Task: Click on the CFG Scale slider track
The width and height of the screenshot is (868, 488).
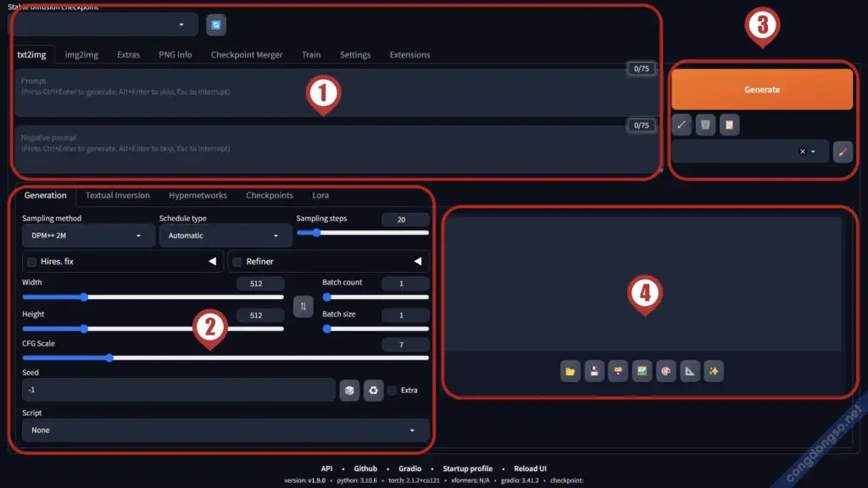Action: click(x=254, y=358)
